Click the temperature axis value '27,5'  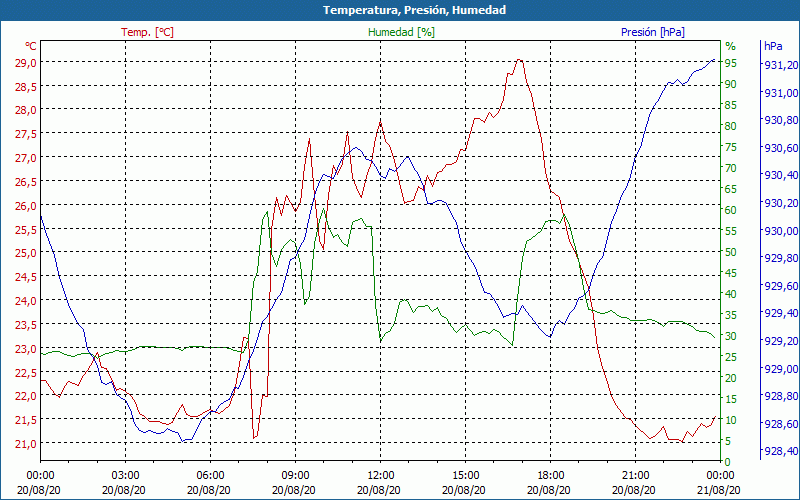[x=25, y=134]
